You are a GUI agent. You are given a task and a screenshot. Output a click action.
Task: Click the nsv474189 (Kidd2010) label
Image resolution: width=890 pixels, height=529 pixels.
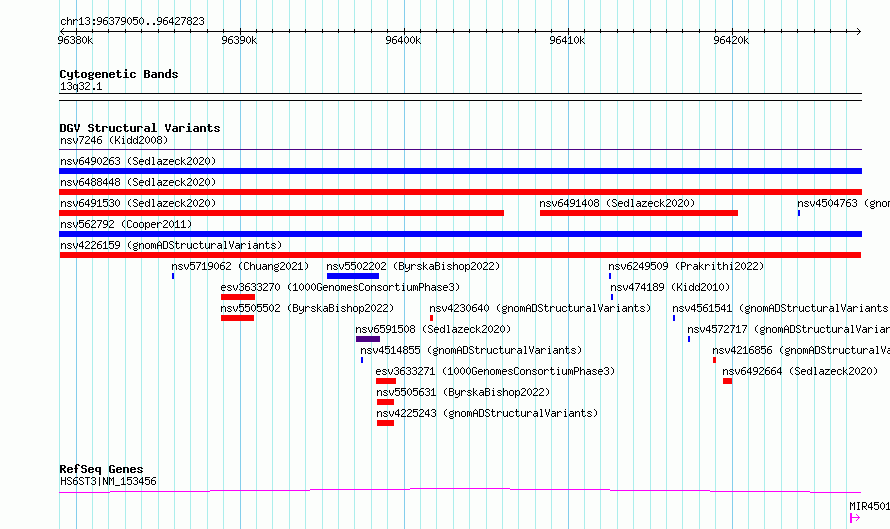(670, 287)
